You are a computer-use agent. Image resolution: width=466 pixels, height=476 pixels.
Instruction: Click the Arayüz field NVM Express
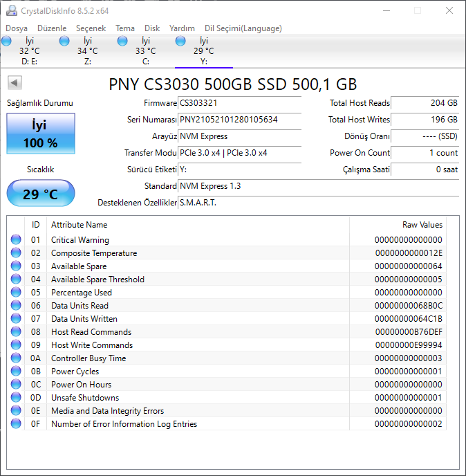(x=240, y=136)
